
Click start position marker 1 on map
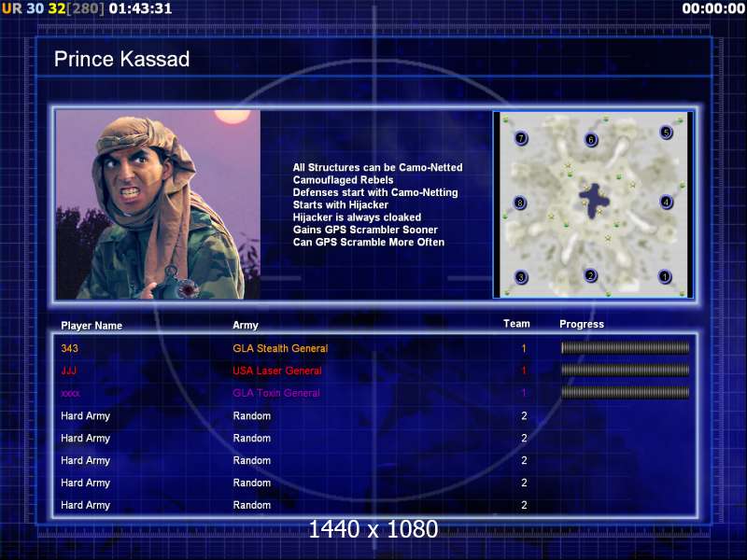click(x=664, y=276)
